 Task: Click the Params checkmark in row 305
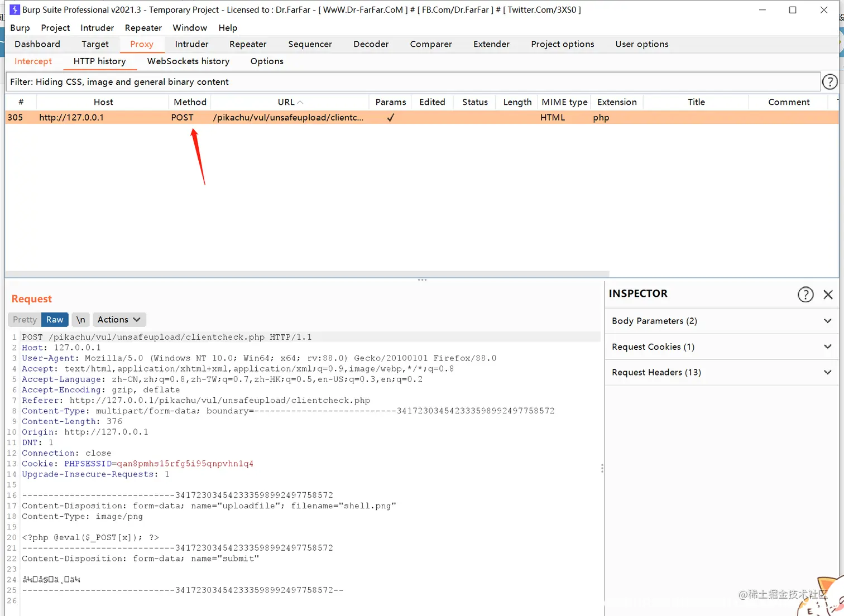(391, 118)
